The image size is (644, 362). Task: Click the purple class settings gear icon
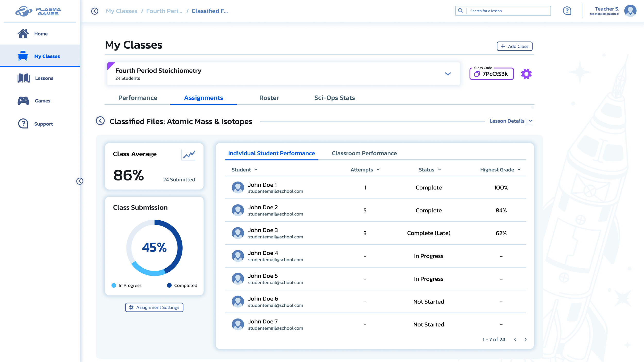tap(526, 74)
